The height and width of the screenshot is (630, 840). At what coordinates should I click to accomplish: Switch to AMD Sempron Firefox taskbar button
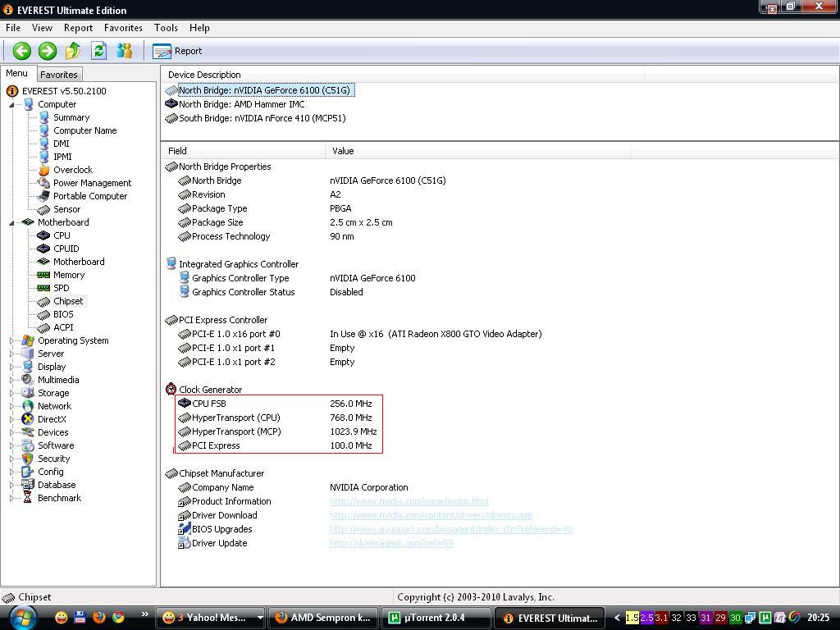[x=323, y=618]
